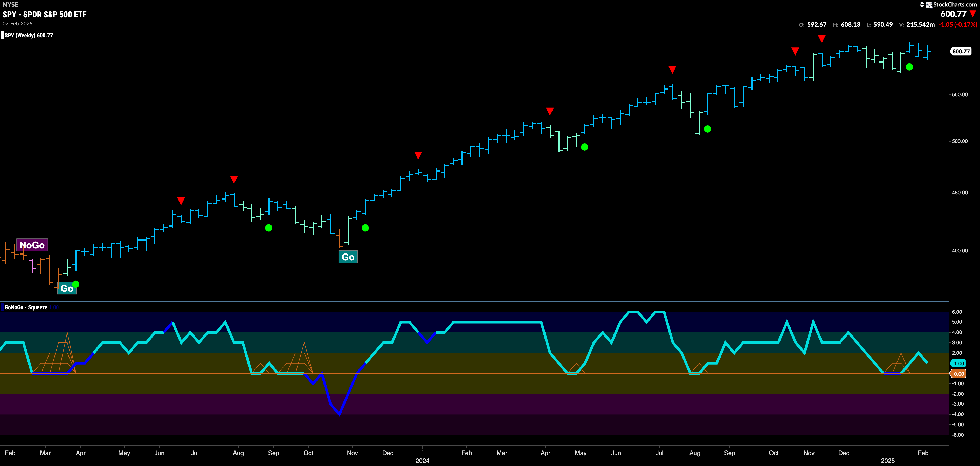Click the green circle next to the first Go label
This screenshot has height=466, width=980.
(x=76, y=284)
